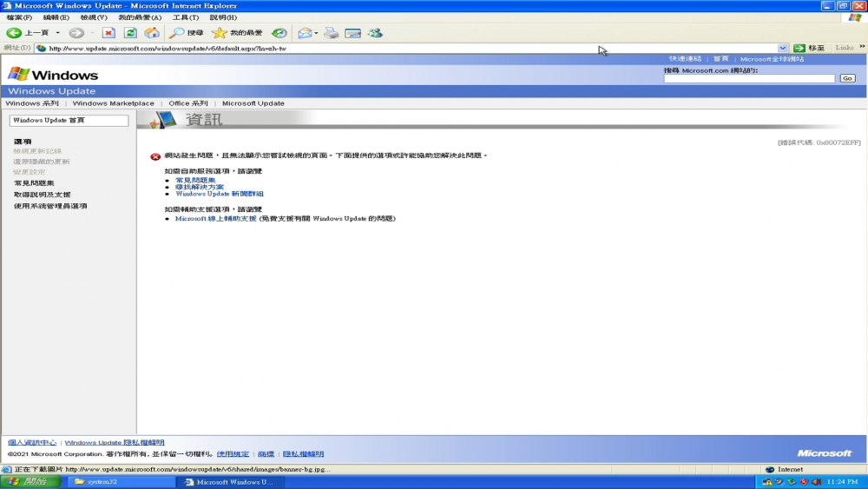Click into the address bar URL field

click(410, 48)
